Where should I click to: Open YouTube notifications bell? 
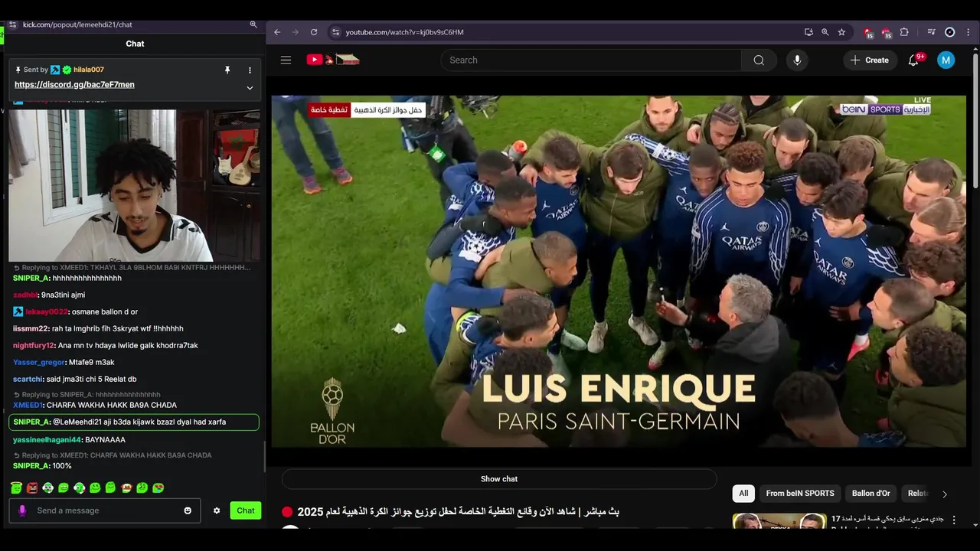(x=913, y=60)
